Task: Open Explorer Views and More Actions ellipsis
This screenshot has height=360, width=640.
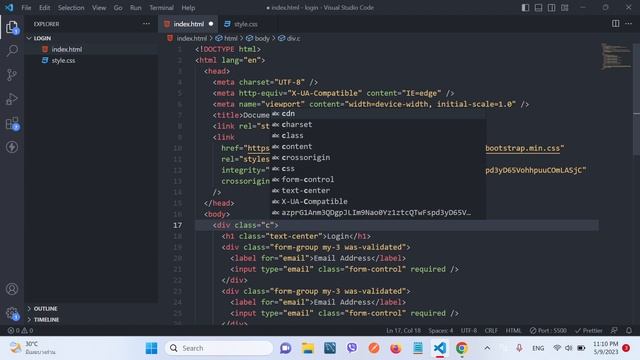Action: pos(146,24)
